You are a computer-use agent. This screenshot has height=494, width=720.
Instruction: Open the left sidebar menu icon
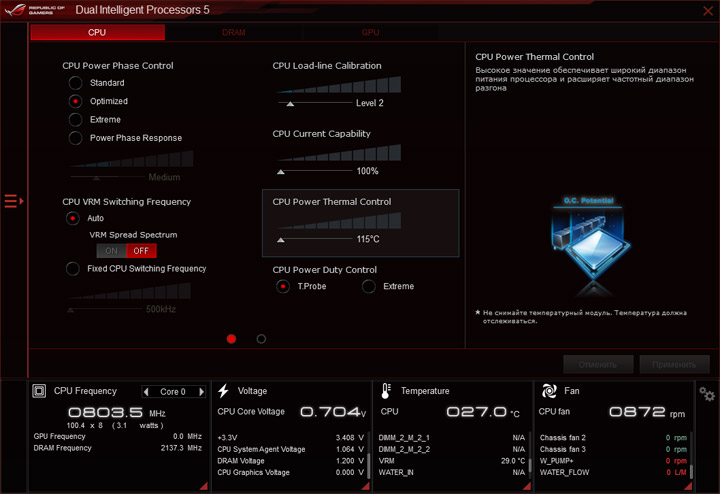tap(13, 201)
